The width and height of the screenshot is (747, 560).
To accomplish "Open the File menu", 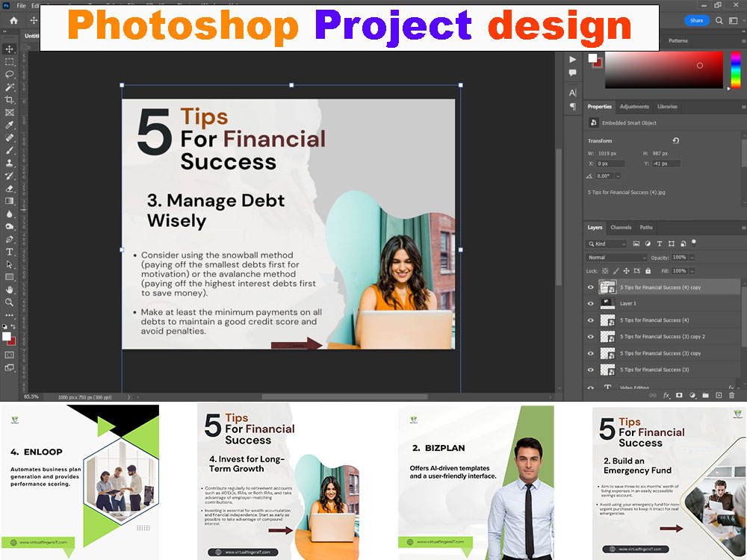I will (x=22, y=6).
